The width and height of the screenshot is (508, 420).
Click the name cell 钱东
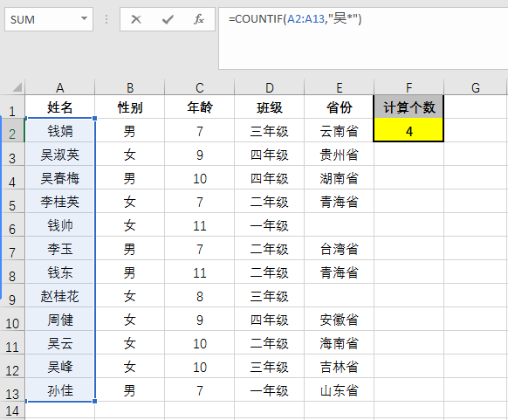coord(60,272)
